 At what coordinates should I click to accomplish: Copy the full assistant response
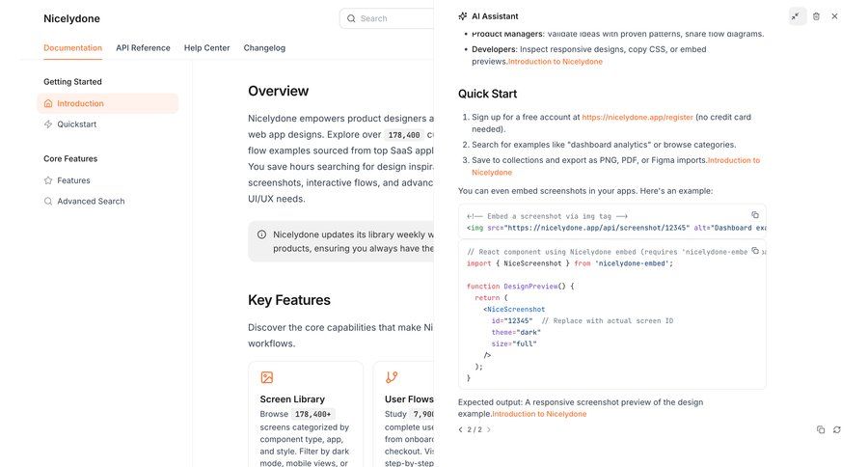[821, 430]
